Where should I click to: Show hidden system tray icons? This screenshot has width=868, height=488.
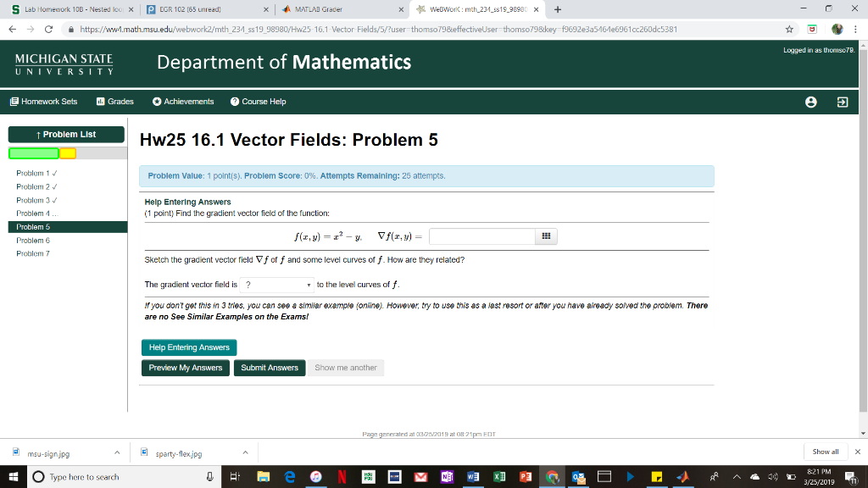click(737, 476)
